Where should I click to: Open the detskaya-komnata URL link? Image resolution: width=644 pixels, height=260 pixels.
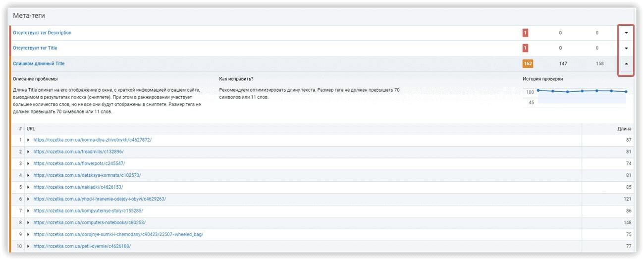coord(88,175)
